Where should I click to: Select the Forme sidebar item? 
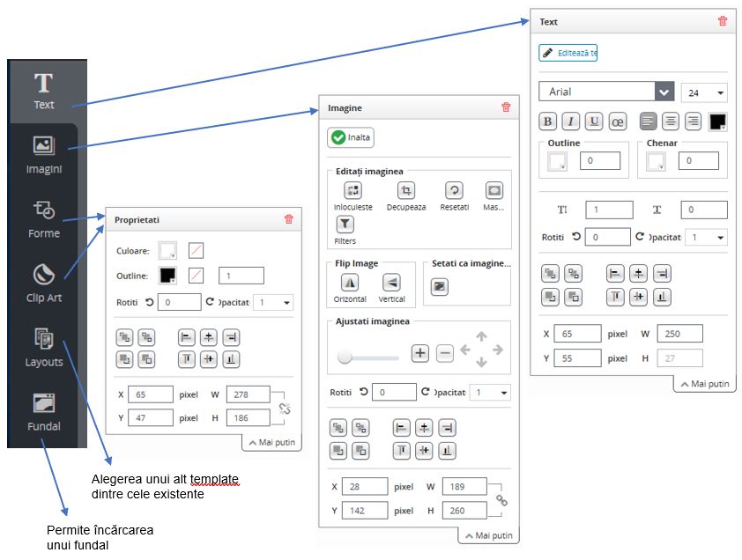pos(43,219)
